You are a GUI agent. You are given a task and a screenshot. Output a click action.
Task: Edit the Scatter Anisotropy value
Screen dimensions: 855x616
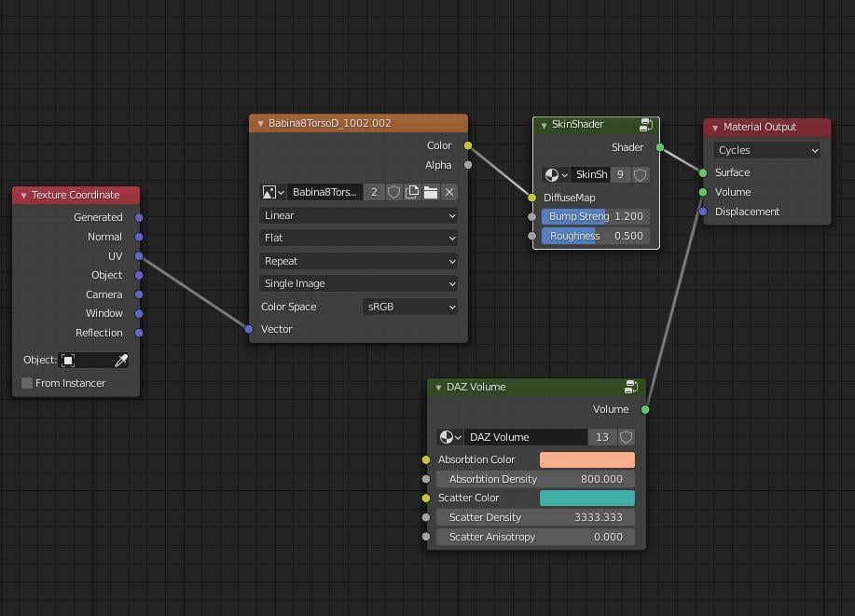536,537
